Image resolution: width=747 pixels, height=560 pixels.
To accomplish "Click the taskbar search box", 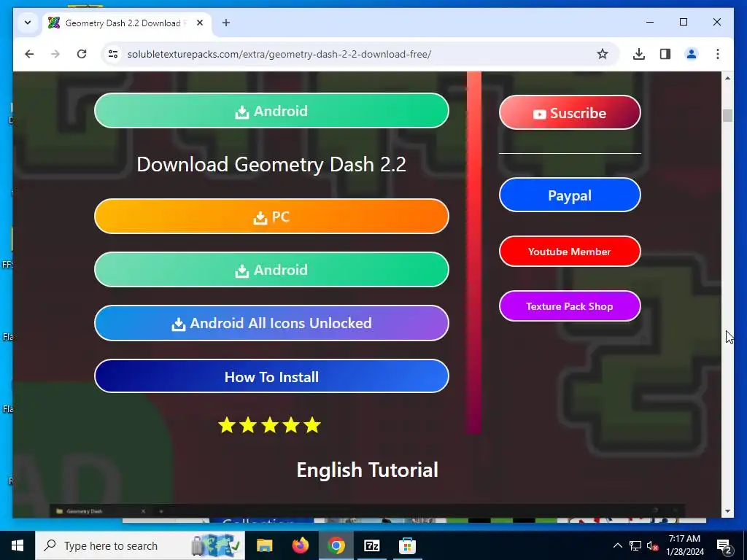I will [140, 545].
